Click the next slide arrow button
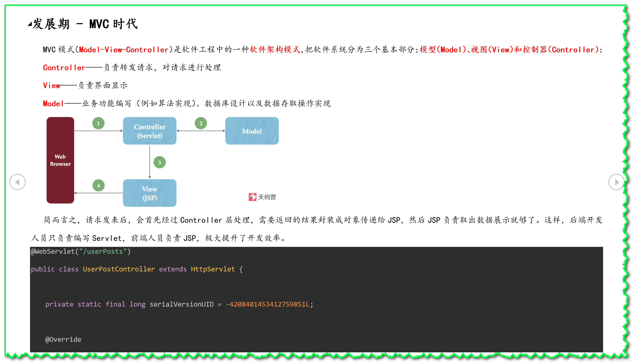 tap(616, 182)
